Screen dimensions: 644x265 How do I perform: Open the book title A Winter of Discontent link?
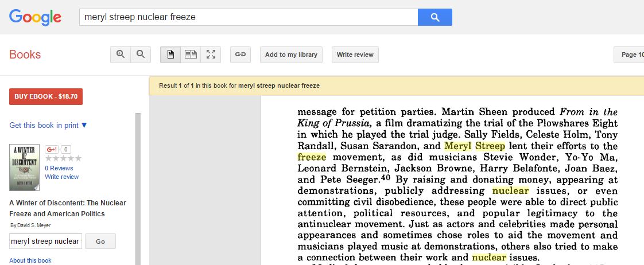point(68,208)
